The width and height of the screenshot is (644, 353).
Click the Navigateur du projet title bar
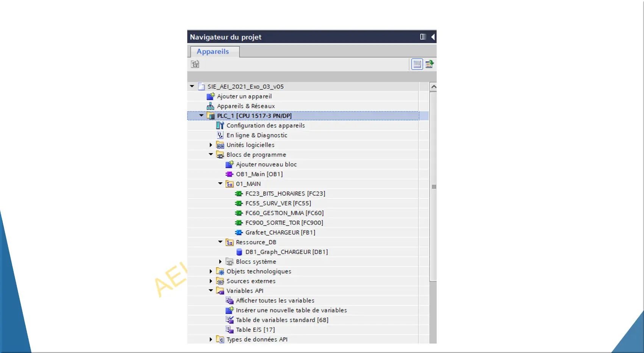[312, 37]
